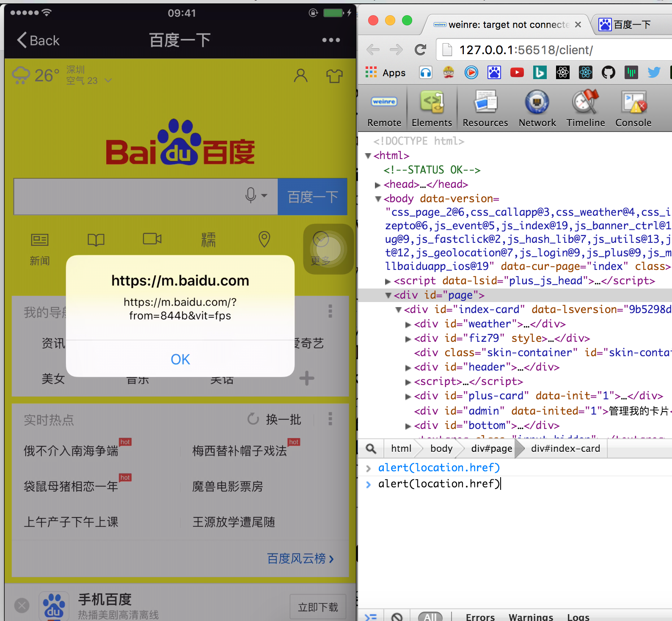Collapse the div id=page node
This screenshot has height=621, width=672.
(x=388, y=295)
